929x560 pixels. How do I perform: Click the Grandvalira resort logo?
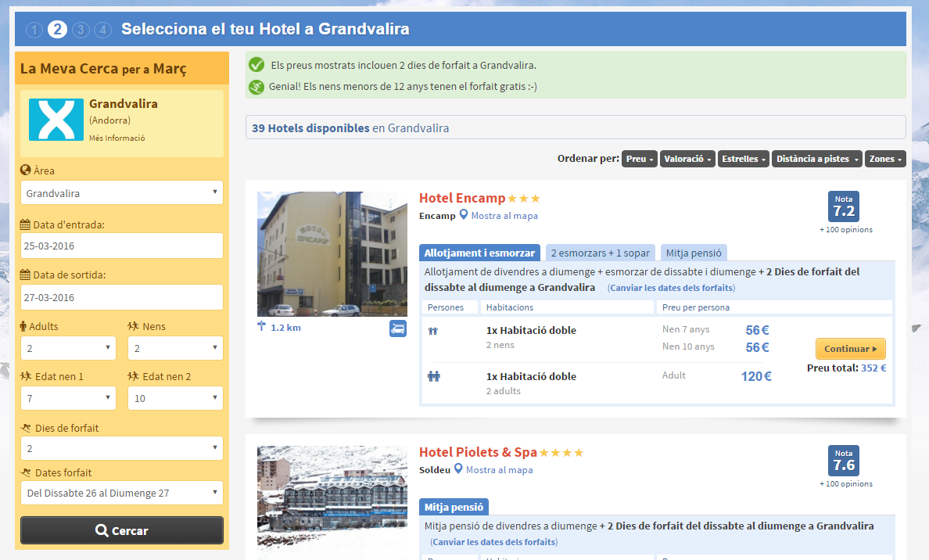(56, 120)
